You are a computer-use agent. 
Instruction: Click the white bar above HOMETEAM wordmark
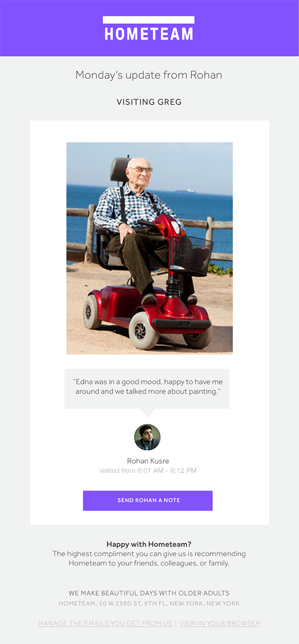click(149, 20)
